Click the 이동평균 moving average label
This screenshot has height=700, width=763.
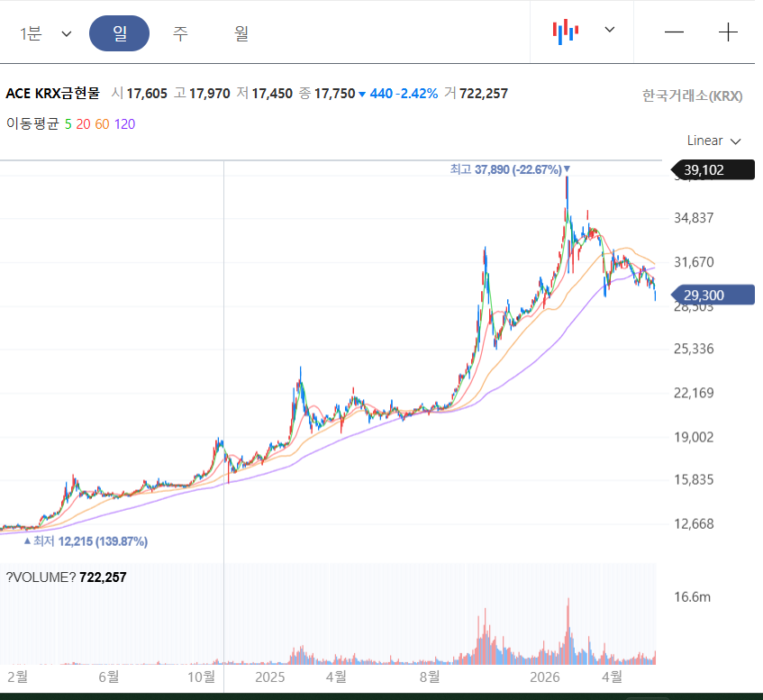(32, 123)
